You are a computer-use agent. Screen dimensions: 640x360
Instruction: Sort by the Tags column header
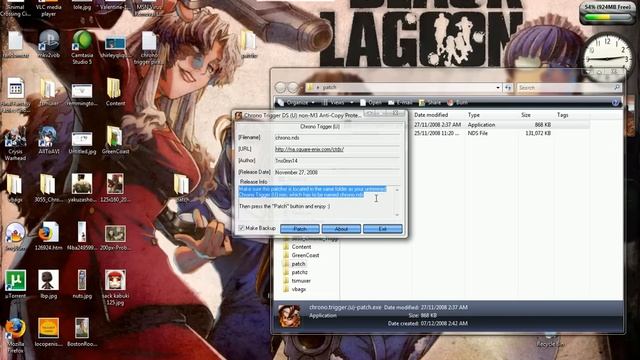(562, 115)
